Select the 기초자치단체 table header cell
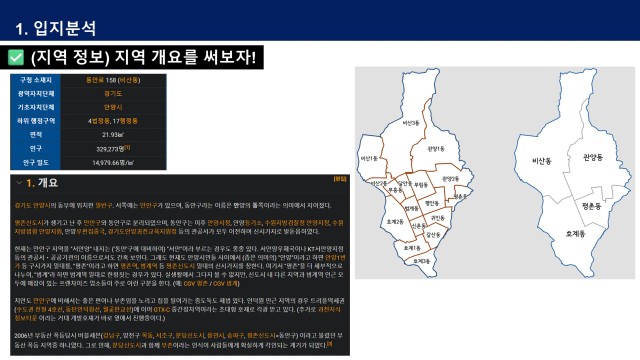The height and width of the screenshot is (360, 640). coord(36,107)
